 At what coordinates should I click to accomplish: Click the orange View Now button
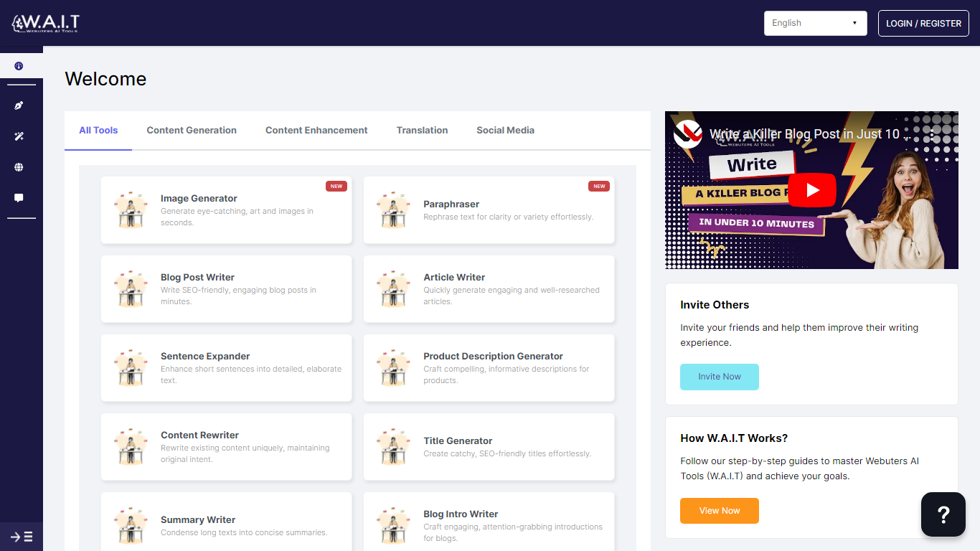click(x=719, y=511)
